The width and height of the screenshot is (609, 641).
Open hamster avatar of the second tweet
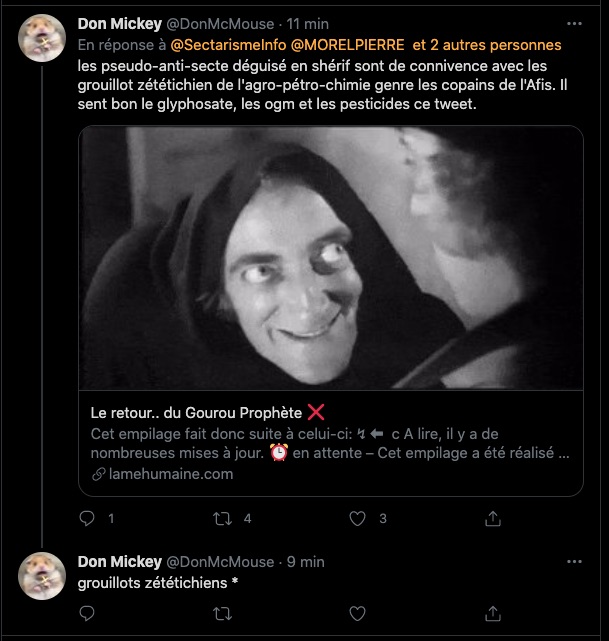point(43,575)
